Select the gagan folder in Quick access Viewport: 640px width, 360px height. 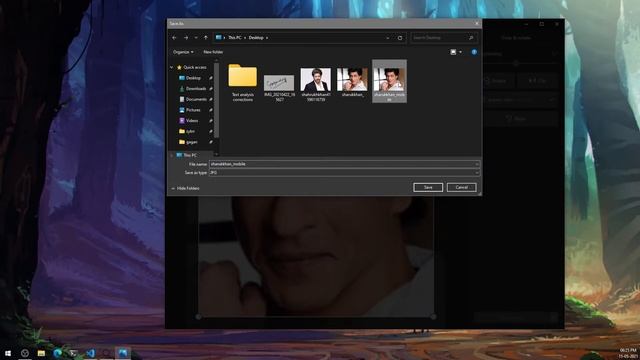point(191,142)
